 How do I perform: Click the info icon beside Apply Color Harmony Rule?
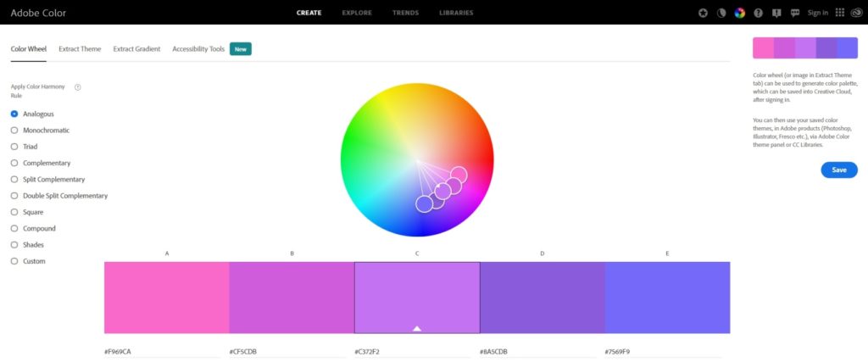[x=77, y=87]
